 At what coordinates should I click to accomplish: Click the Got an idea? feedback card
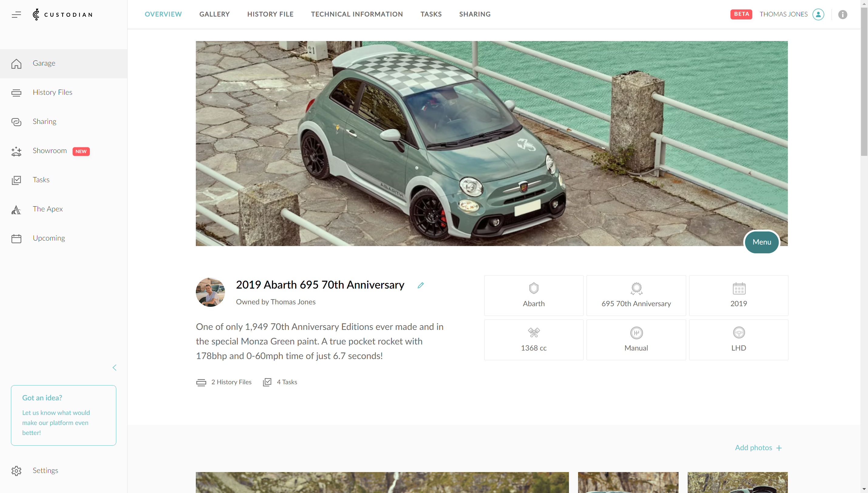pyautogui.click(x=63, y=415)
